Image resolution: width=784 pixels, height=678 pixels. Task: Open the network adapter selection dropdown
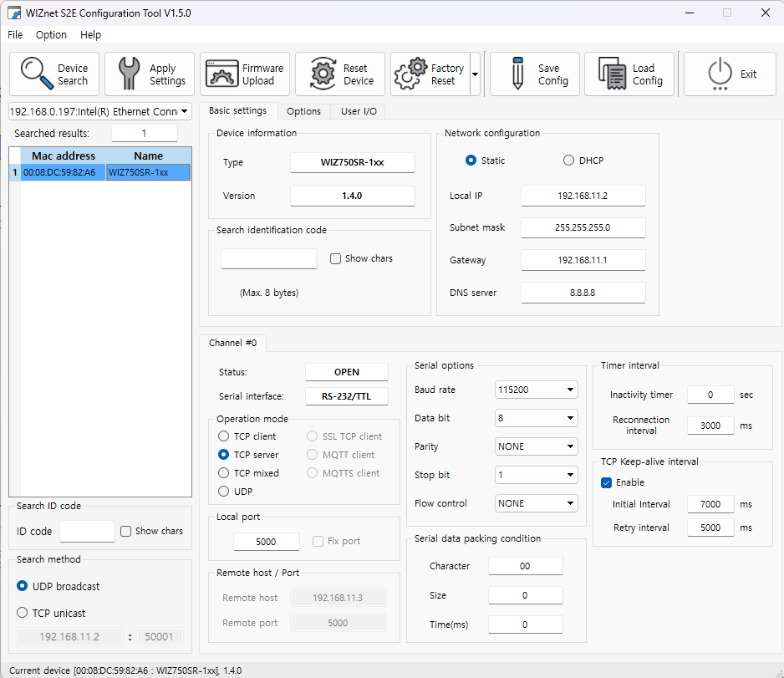coord(100,111)
